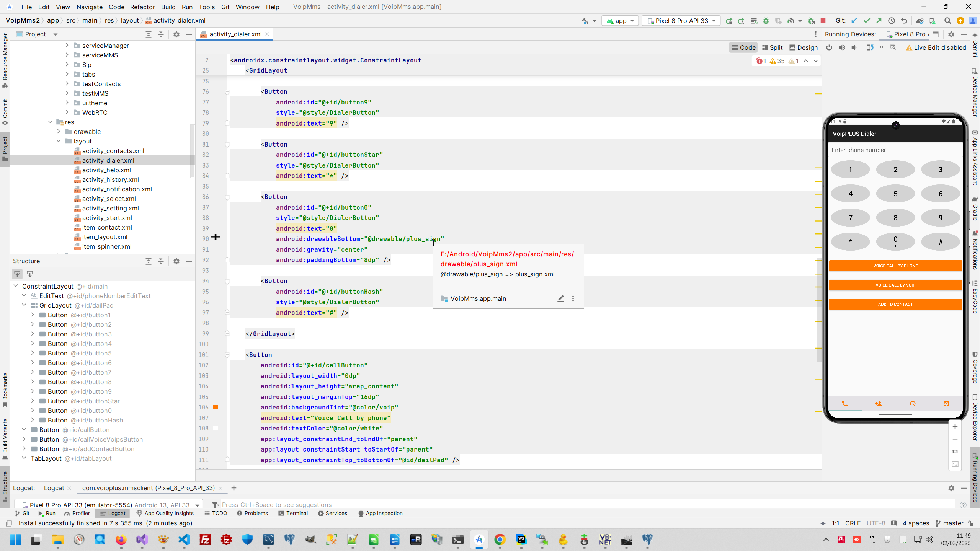Open Git history clock icon
The image size is (980, 551).
pyautogui.click(x=892, y=21)
